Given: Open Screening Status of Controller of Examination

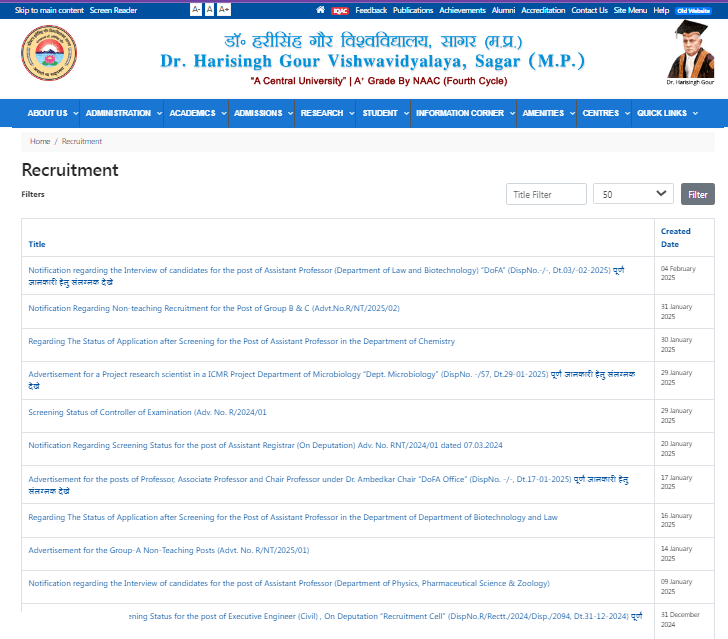Looking at the screenshot, I should pos(147,412).
